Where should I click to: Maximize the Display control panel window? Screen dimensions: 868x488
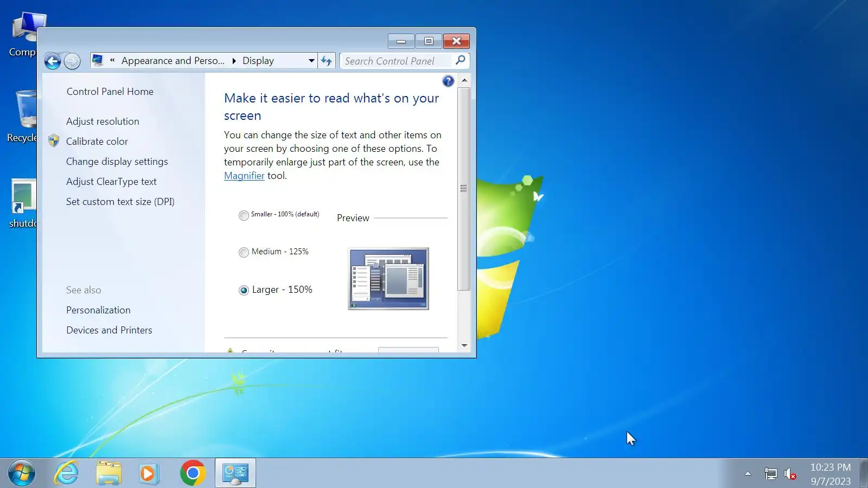coord(429,41)
